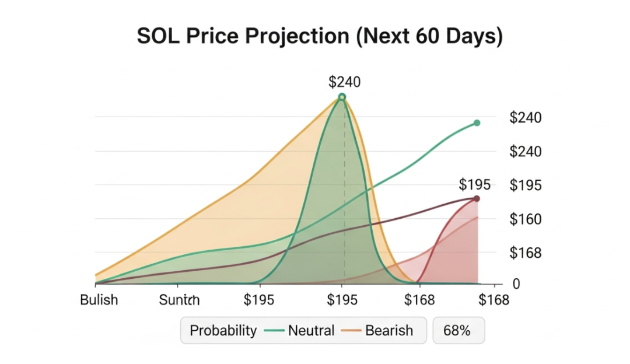Click the orange Bearish line swatch in legend
Screen dimensions: 630x364
point(351,331)
